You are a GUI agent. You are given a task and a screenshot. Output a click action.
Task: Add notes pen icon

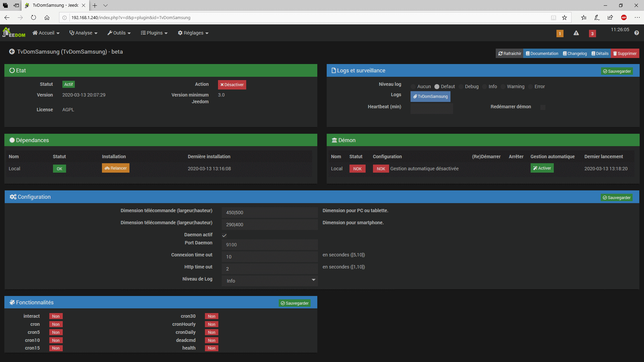pos(597,17)
